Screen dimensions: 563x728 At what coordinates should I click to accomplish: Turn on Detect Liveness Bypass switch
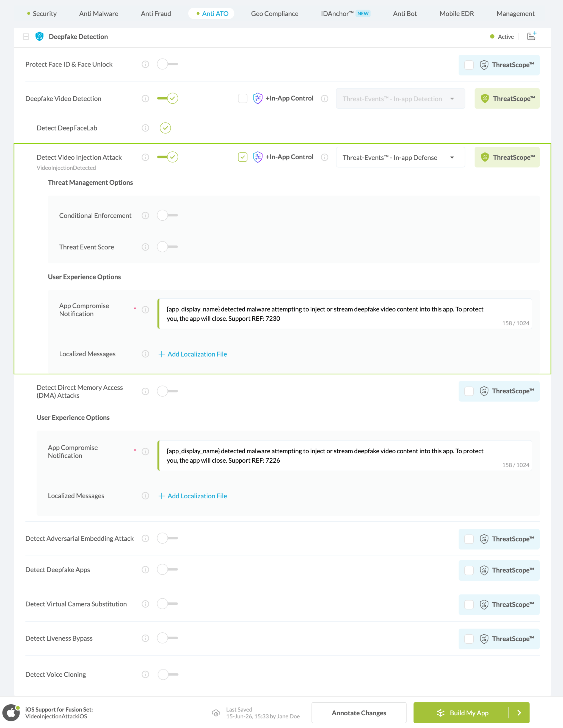click(x=167, y=638)
